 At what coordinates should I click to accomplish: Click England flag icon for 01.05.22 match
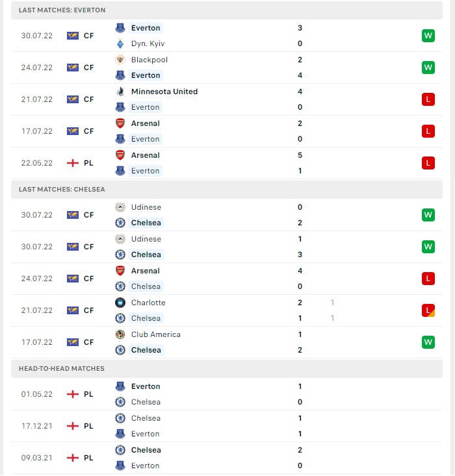coord(73,394)
